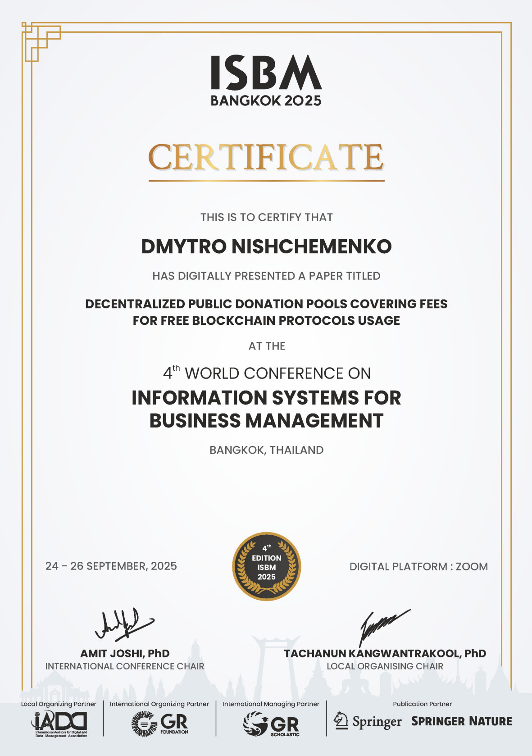Click the words 'AT THE'
The width and height of the screenshot is (532, 756).
pos(267,346)
